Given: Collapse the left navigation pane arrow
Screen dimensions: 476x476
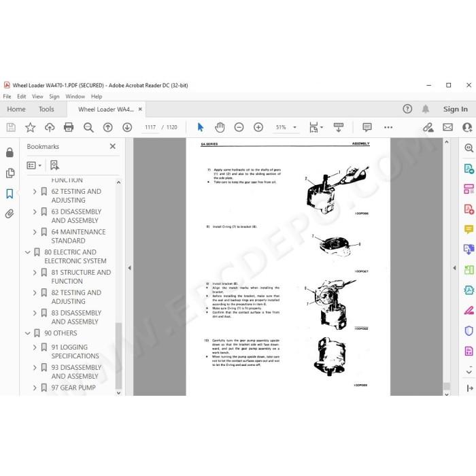Looking at the screenshot, I should point(129,268).
